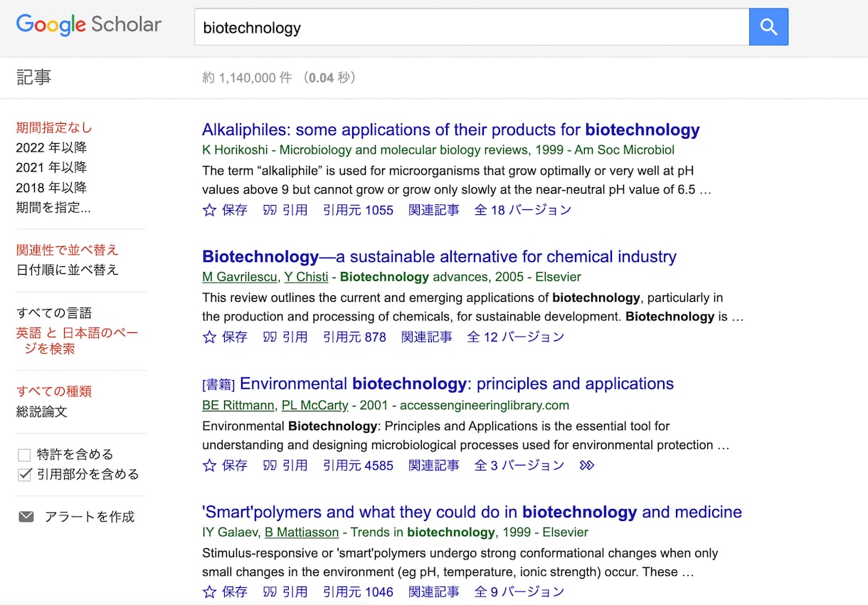
Task: Click the quote cite icon under Alkaliphiles result
Action: tap(270, 210)
